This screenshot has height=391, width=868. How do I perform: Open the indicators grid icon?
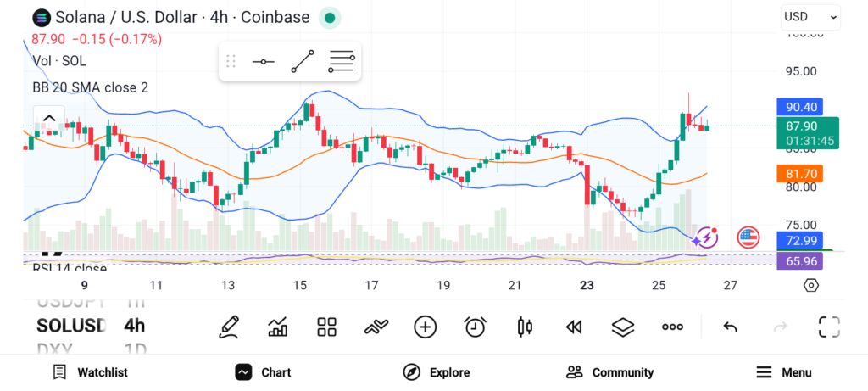(x=326, y=327)
